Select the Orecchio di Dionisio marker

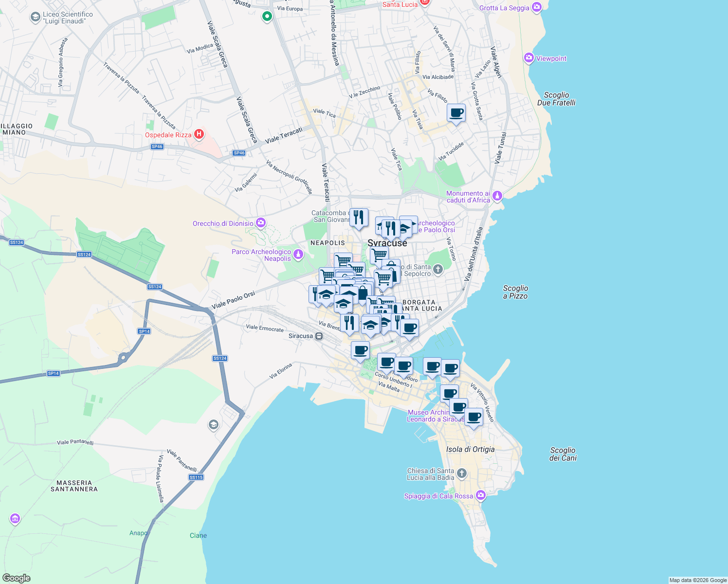click(261, 222)
